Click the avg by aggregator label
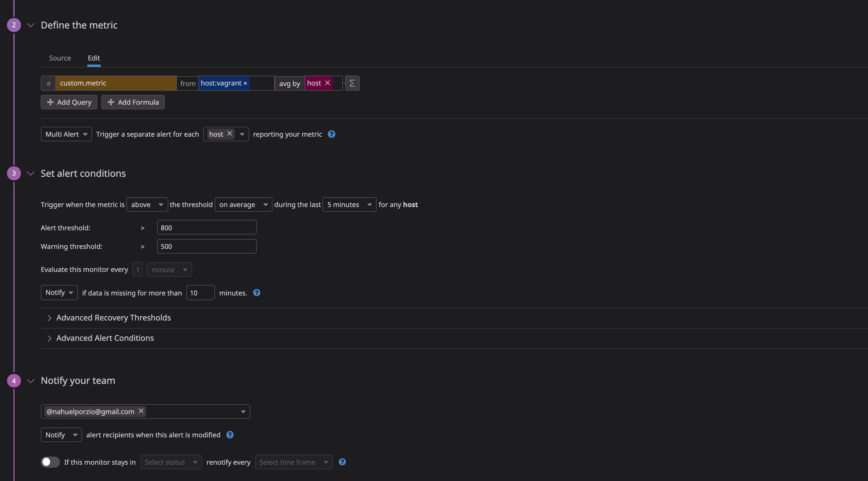The image size is (868, 481). click(x=289, y=83)
